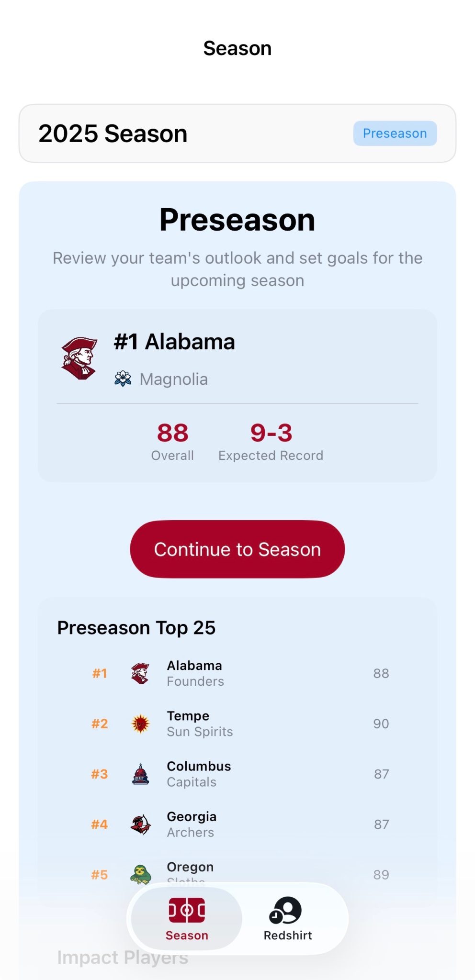The height and width of the screenshot is (980, 475).
Task: Switch to the Season tab
Action: (x=187, y=919)
